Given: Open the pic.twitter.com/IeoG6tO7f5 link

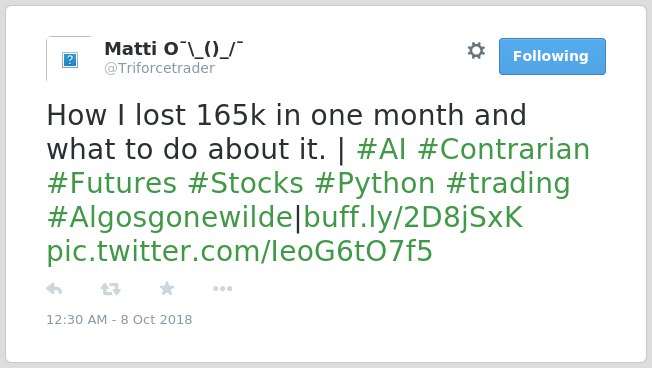Looking at the screenshot, I should pyautogui.click(x=240, y=252).
